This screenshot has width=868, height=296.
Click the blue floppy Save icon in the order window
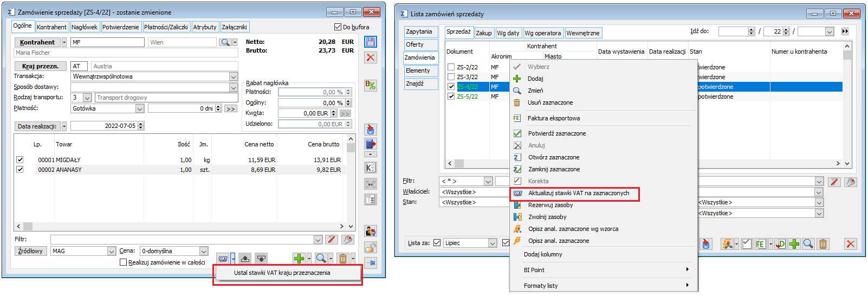point(371,42)
